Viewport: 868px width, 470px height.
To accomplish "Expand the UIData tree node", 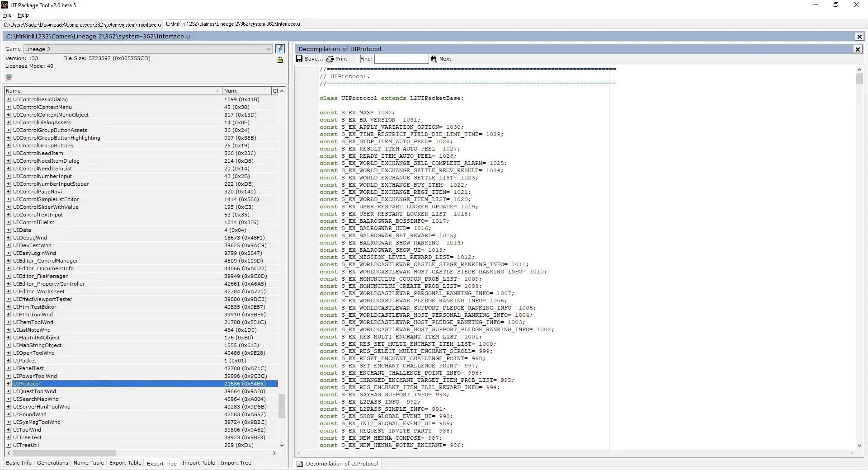I will coord(9,230).
